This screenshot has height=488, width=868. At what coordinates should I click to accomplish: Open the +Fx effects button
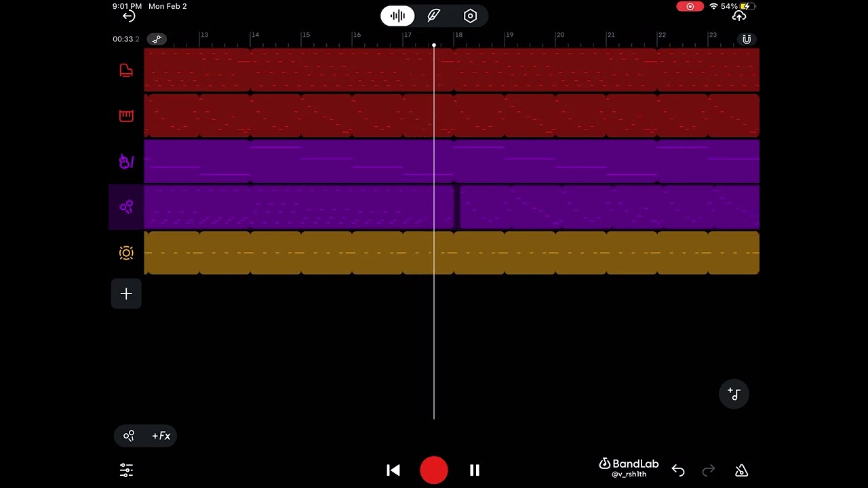161,436
